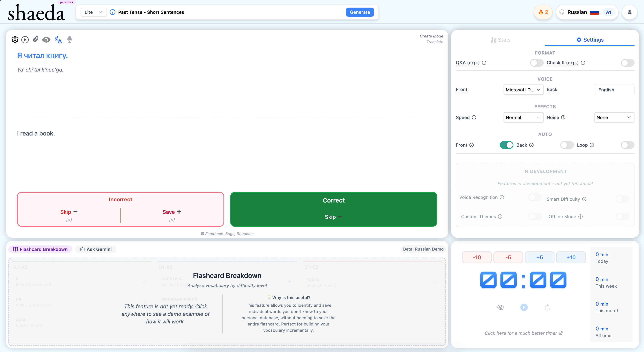
Task: Add five minutes with +5 button
Action: 539,257
